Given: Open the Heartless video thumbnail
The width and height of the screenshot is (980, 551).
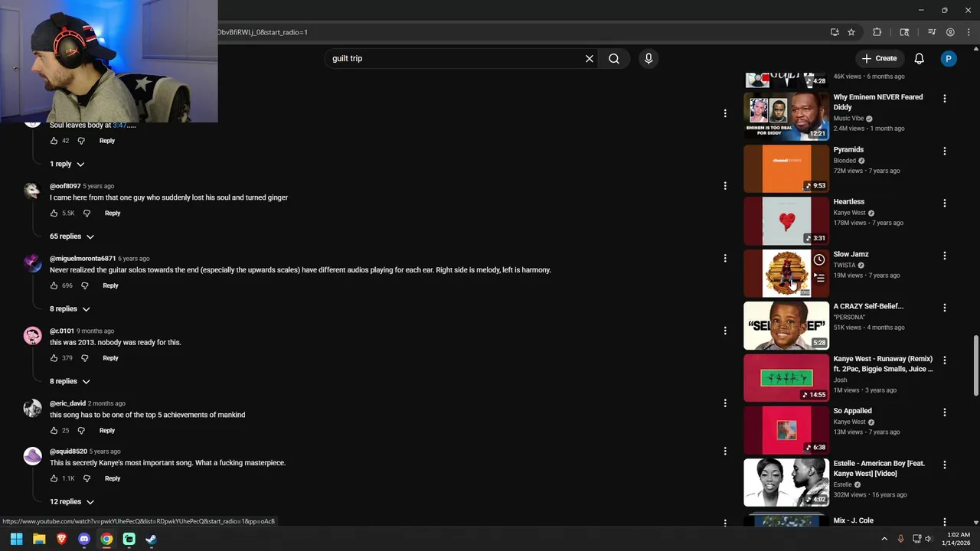Looking at the screenshot, I should pyautogui.click(x=786, y=221).
